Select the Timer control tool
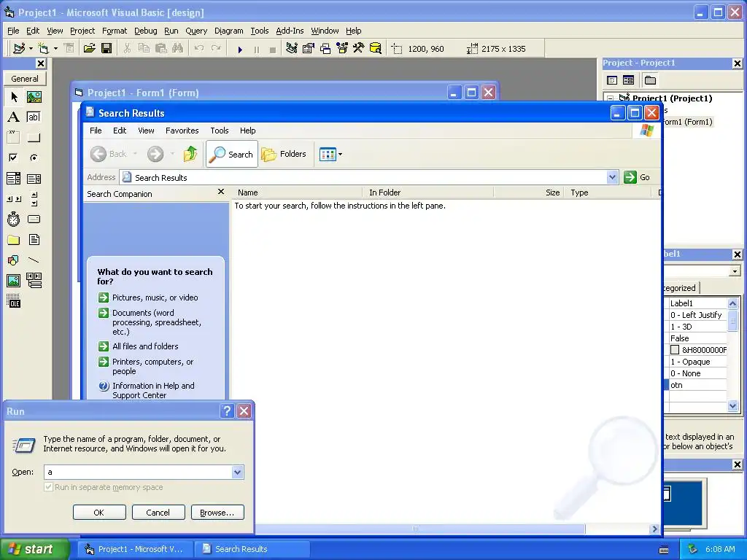747x560 pixels. coord(14,219)
